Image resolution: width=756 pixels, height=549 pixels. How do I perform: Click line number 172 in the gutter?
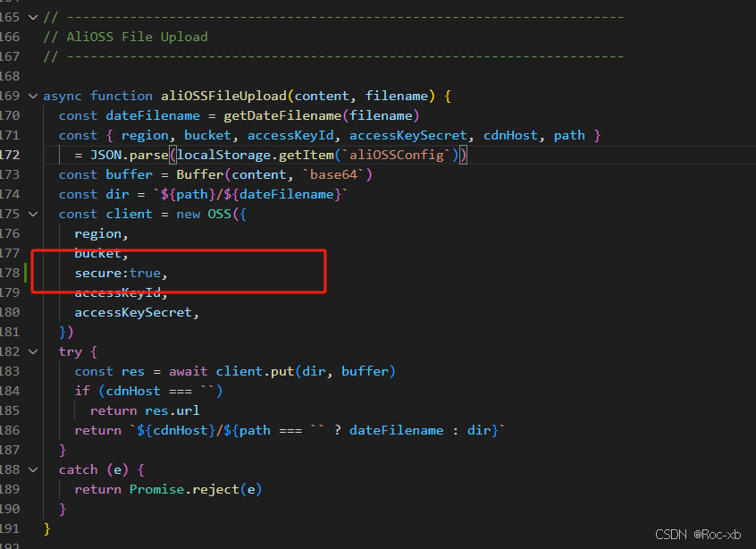(x=11, y=155)
